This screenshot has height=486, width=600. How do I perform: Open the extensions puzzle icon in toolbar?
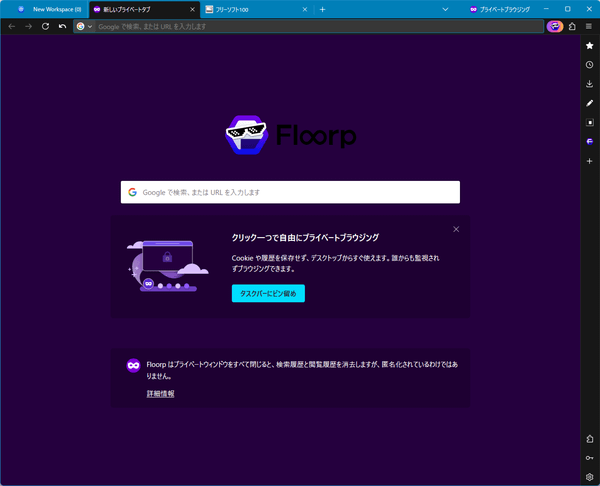pos(572,26)
